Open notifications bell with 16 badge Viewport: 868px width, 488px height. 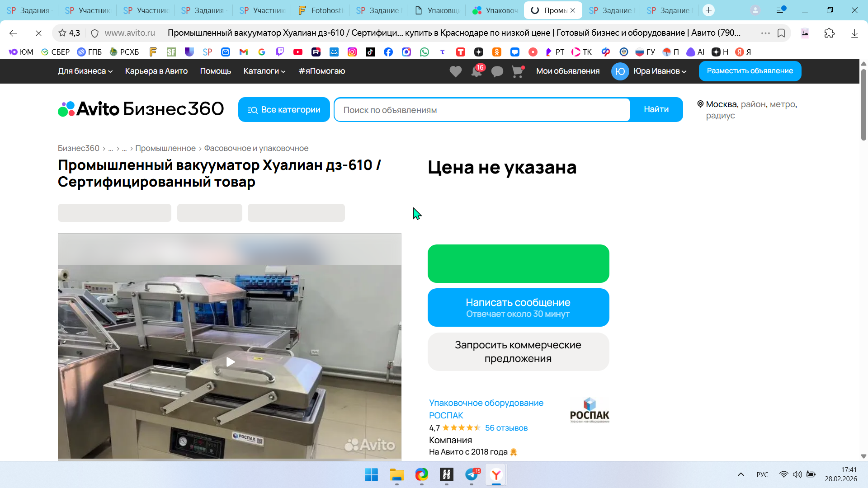coord(476,71)
